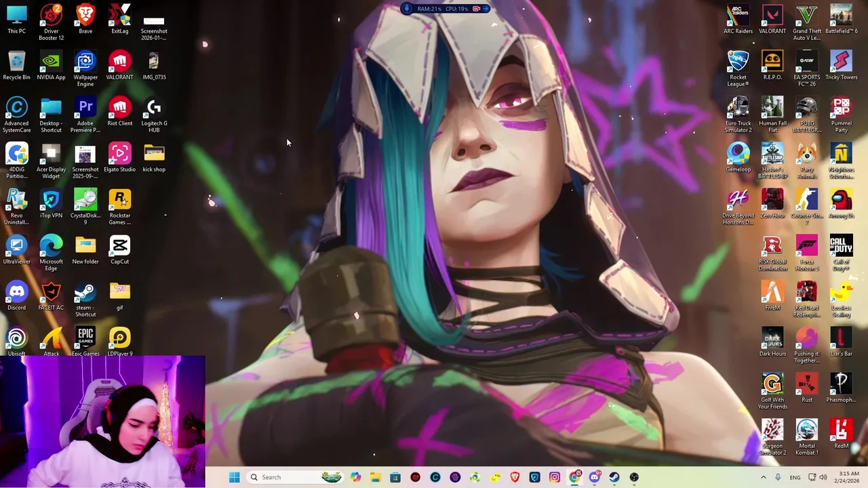This screenshot has height=488, width=868.
Task: Switch the ENG input language indicator
Action: pyautogui.click(x=795, y=477)
